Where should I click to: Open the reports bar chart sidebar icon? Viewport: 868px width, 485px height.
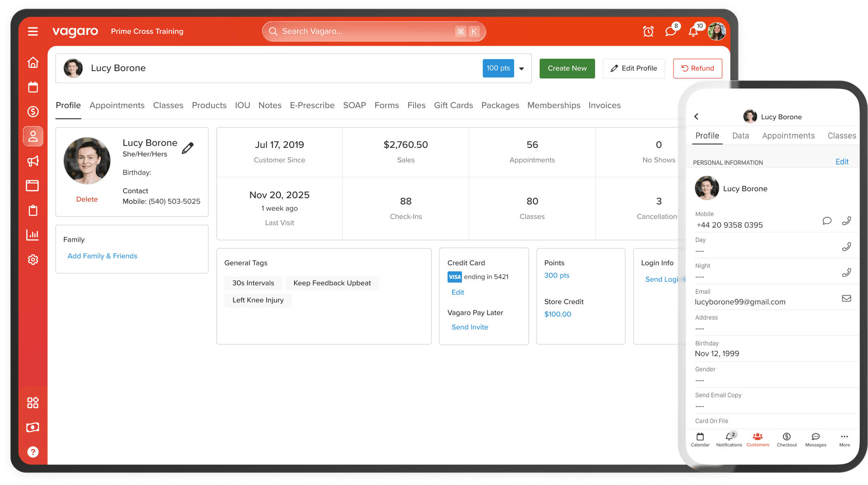(33, 235)
